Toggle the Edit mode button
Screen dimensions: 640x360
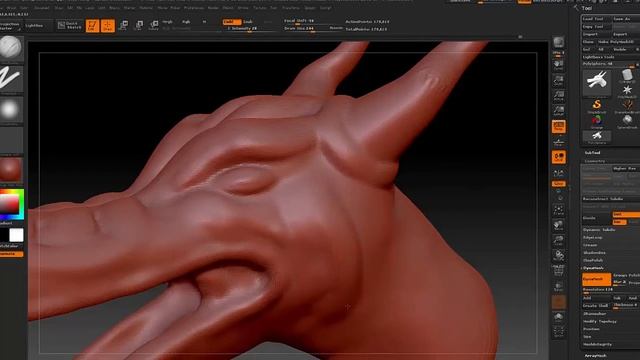[x=93, y=26]
